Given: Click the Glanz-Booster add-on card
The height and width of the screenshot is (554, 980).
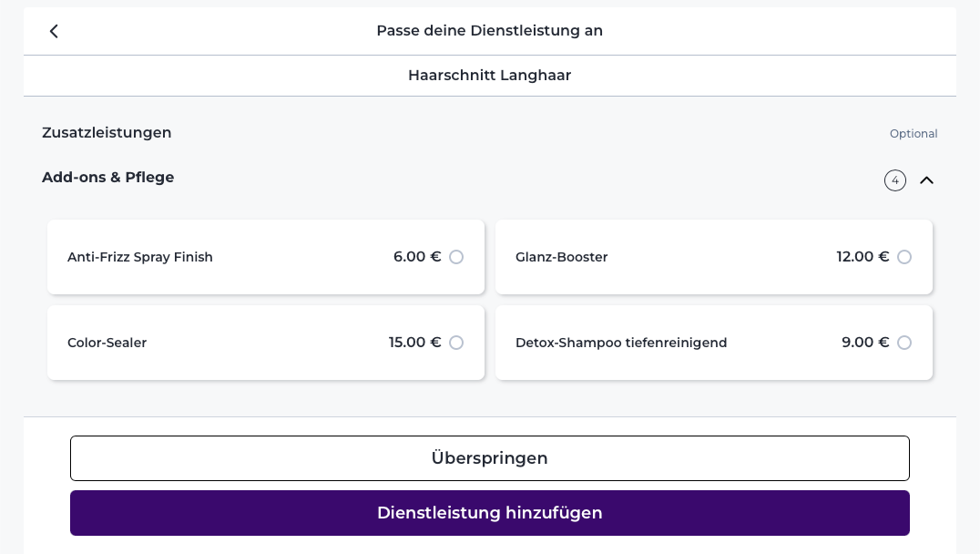Looking at the screenshot, I should [x=714, y=257].
